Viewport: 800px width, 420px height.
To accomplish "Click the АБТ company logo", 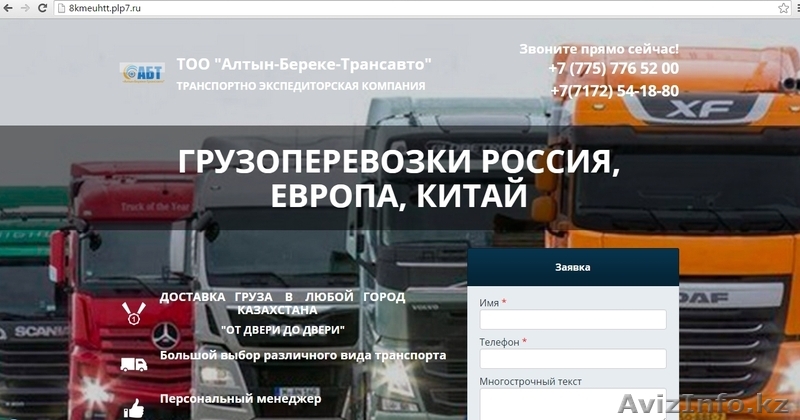I will 142,72.
